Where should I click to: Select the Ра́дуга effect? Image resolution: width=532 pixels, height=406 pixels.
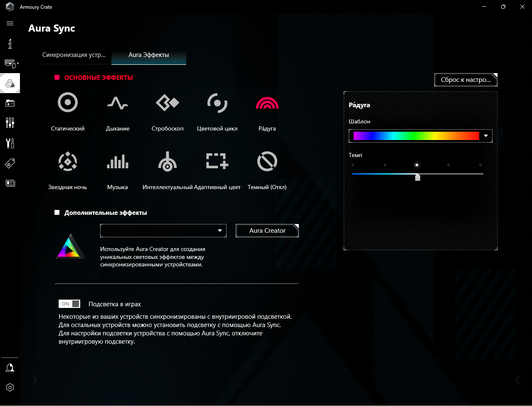(x=267, y=103)
